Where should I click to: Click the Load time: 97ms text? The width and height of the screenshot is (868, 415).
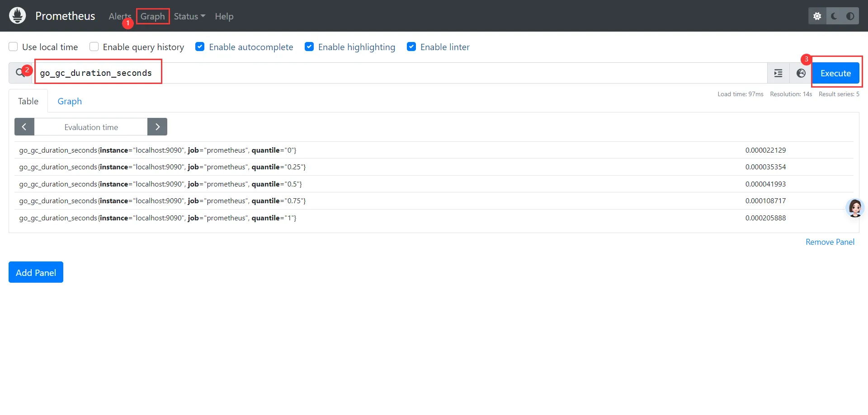[741, 94]
